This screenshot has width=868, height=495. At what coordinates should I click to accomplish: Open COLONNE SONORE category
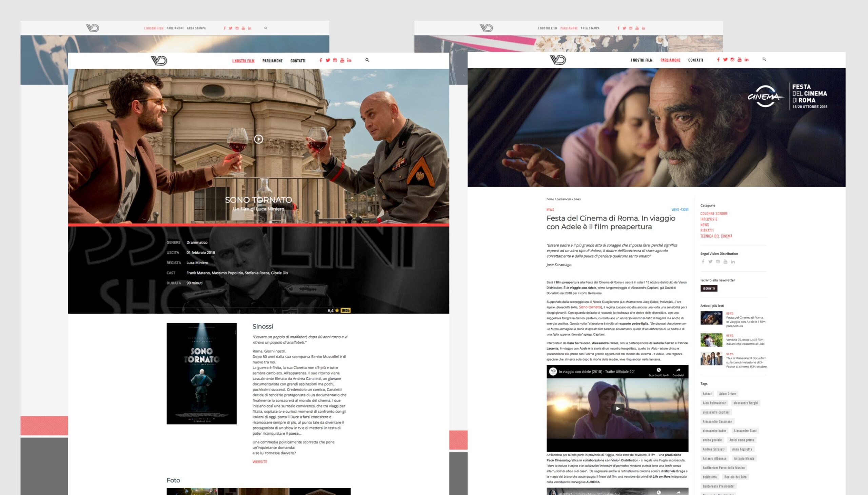click(714, 214)
